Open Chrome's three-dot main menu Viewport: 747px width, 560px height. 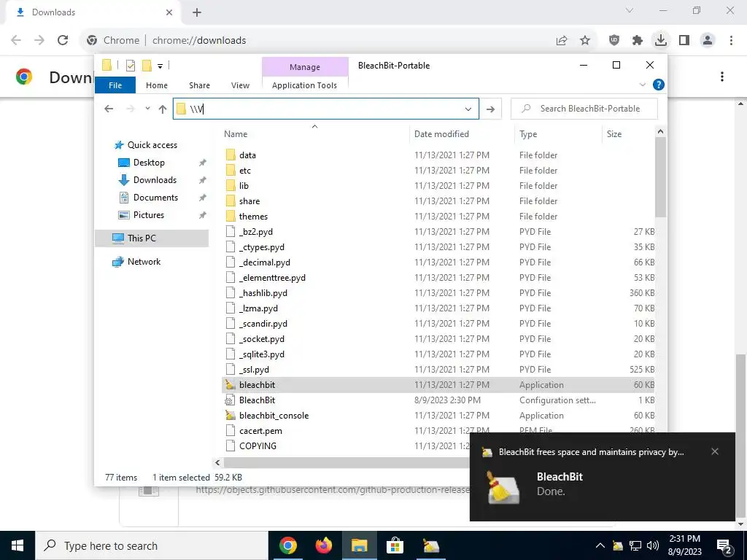click(731, 41)
